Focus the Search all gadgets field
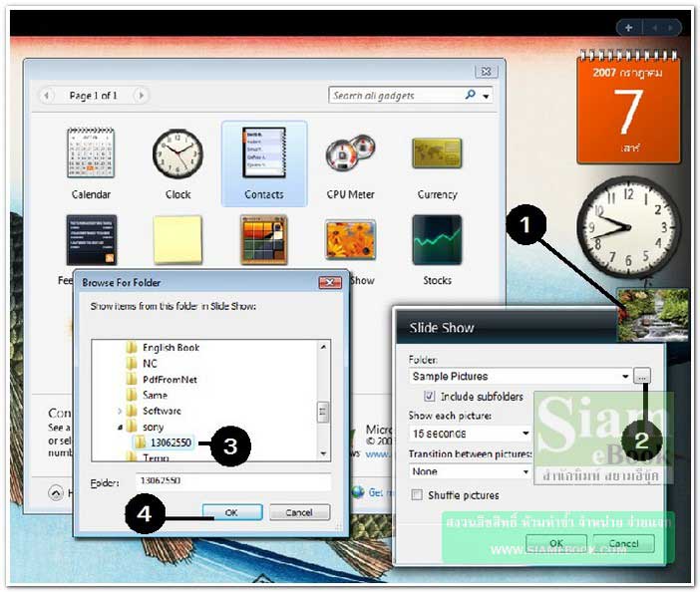 tap(397, 95)
